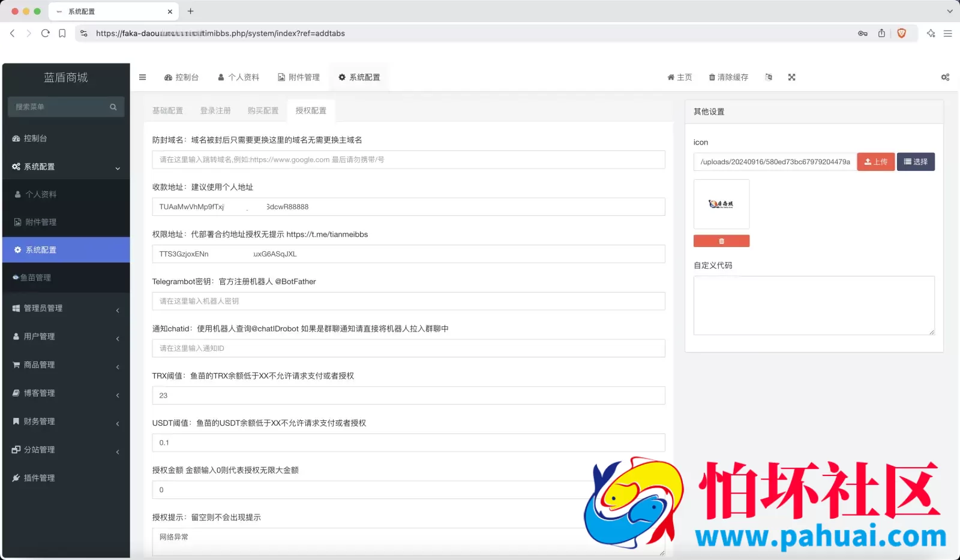This screenshot has height=560, width=960.
Task: Click the browser back arrow
Action: click(13, 34)
